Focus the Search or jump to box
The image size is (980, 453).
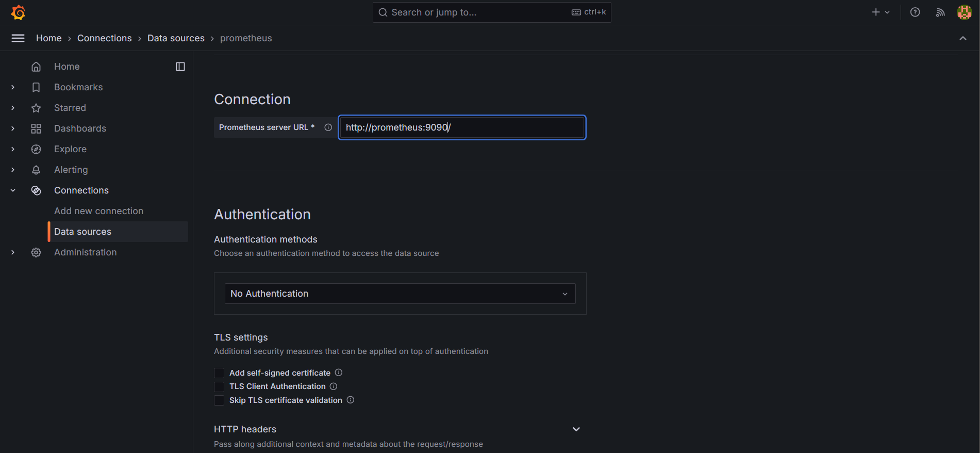tap(492, 12)
